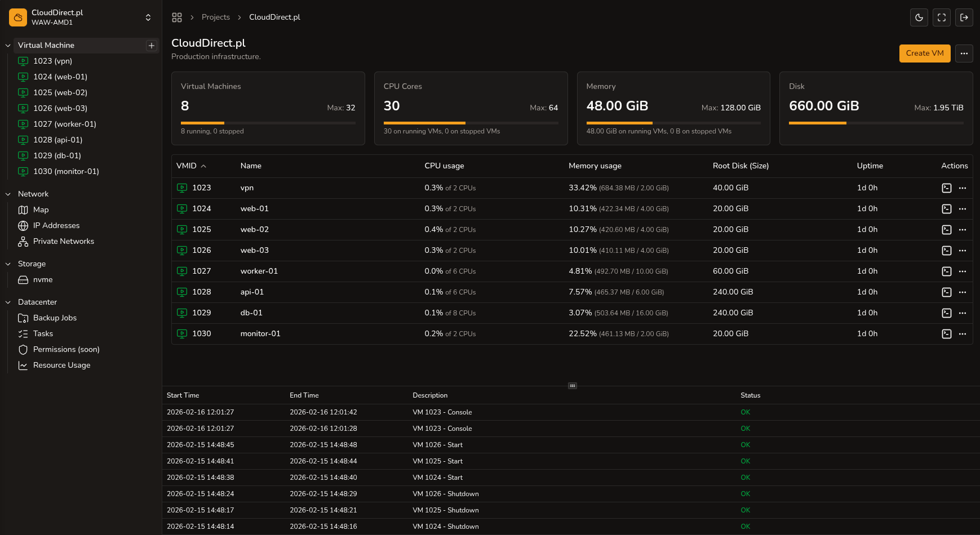Open the Network Map view
Image resolution: width=980 pixels, height=535 pixels.
click(41, 209)
